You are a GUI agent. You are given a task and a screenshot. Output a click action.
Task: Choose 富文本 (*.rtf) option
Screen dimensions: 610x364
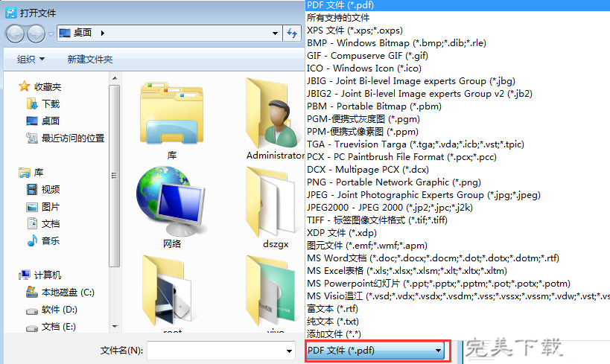[x=457, y=309]
